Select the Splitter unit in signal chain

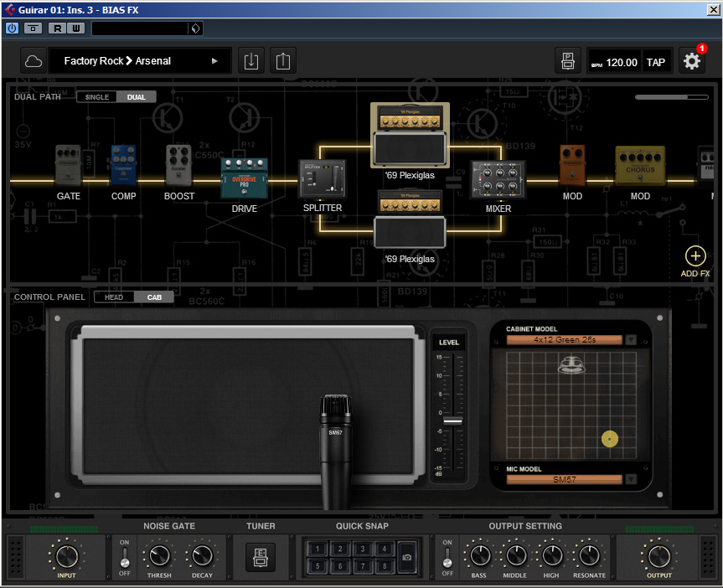tap(323, 178)
